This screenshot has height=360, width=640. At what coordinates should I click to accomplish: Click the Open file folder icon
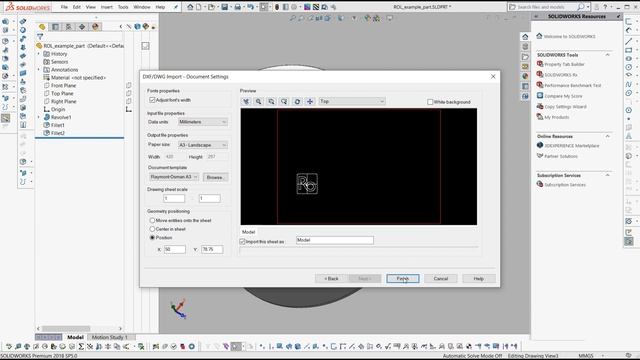point(211,7)
